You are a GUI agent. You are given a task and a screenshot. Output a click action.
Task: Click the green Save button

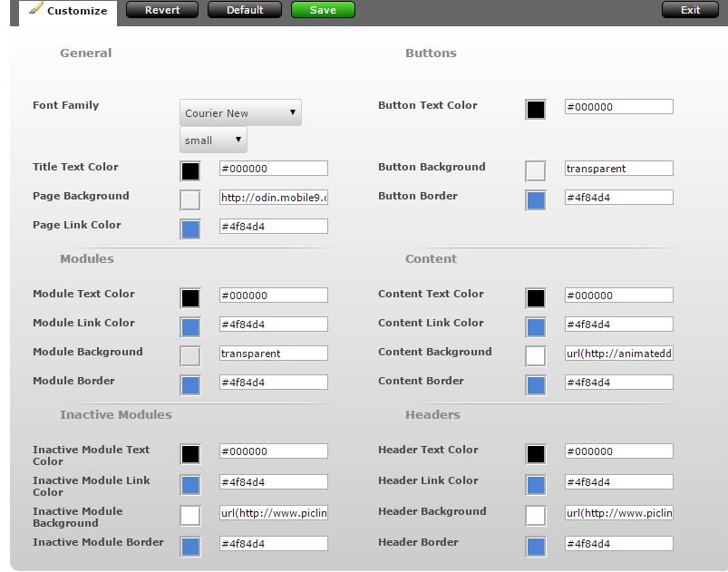(x=323, y=10)
